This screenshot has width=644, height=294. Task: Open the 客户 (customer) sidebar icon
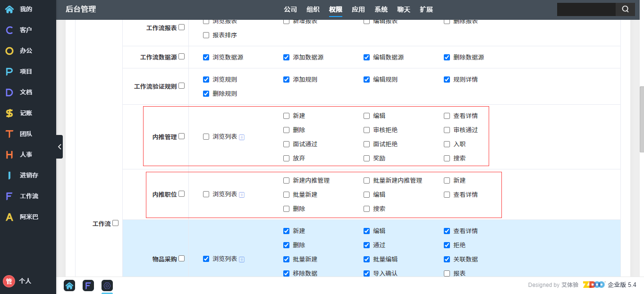coord(9,30)
